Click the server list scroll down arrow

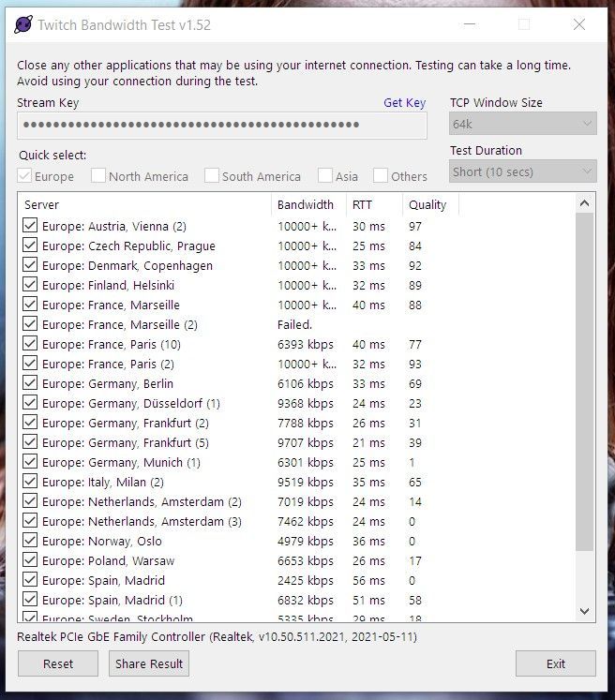(x=584, y=611)
